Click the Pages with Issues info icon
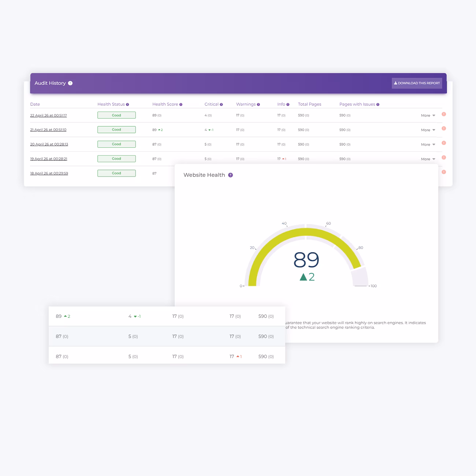The height and width of the screenshot is (476, 476). pyautogui.click(x=378, y=105)
